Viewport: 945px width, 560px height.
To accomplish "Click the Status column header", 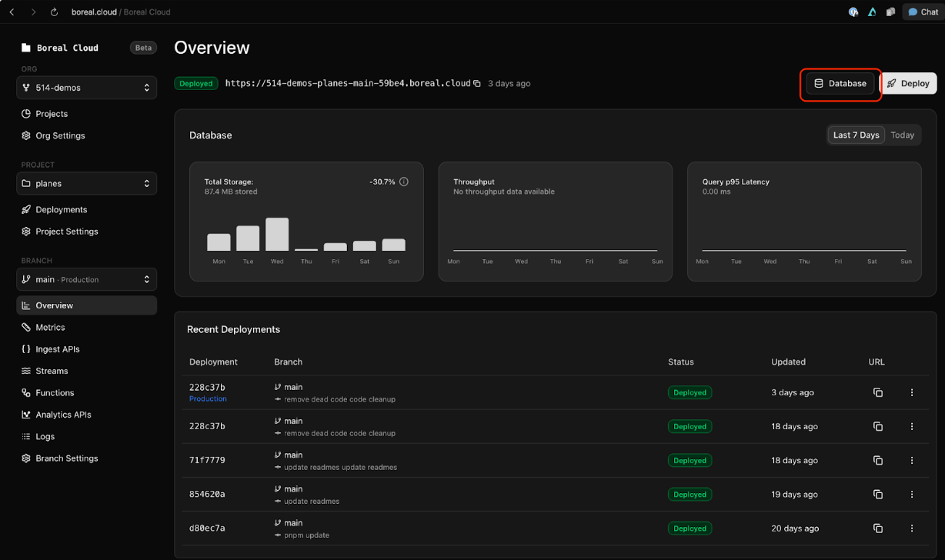I will click(x=680, y=362).
